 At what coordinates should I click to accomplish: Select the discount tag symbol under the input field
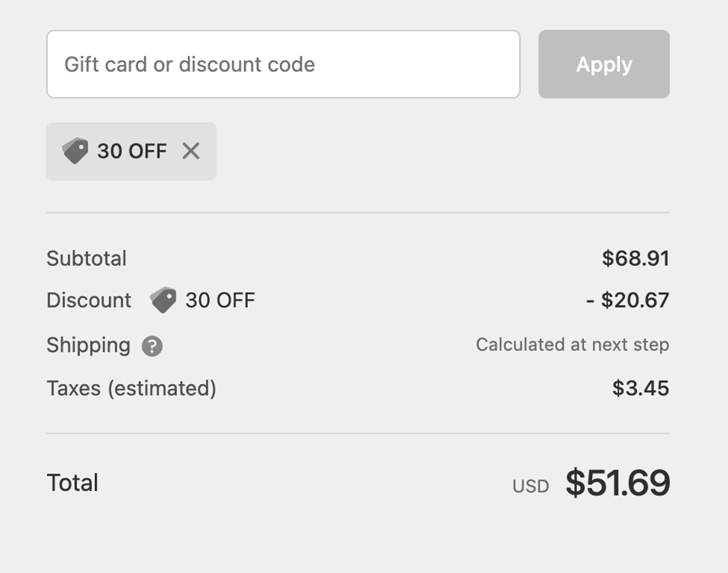click(x=75, y=151)
